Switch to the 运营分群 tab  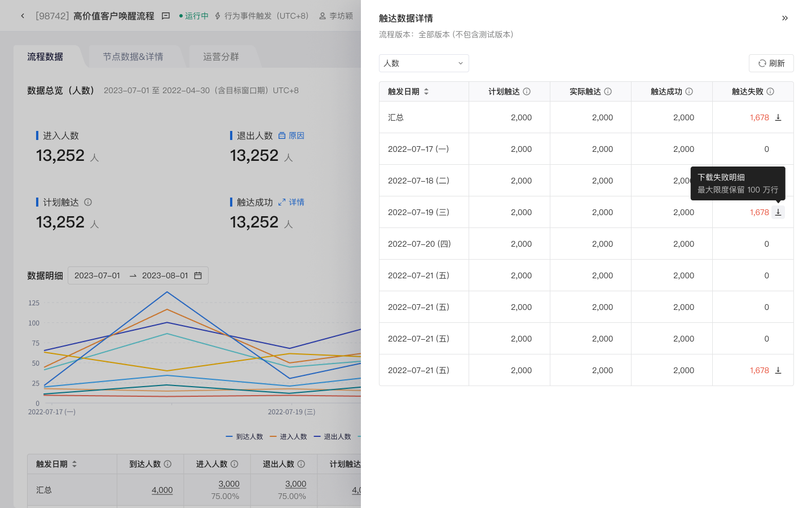coord(221,56)
